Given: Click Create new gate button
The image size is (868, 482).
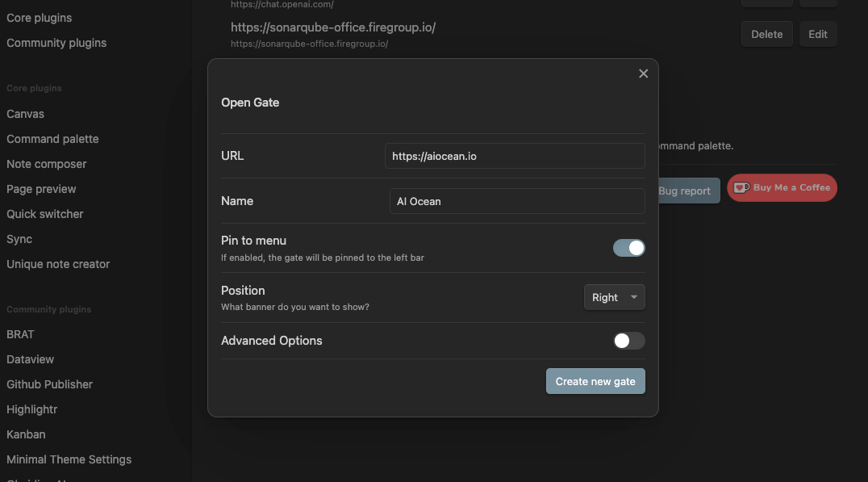Looking at the screenshot, I should (595, 381).
